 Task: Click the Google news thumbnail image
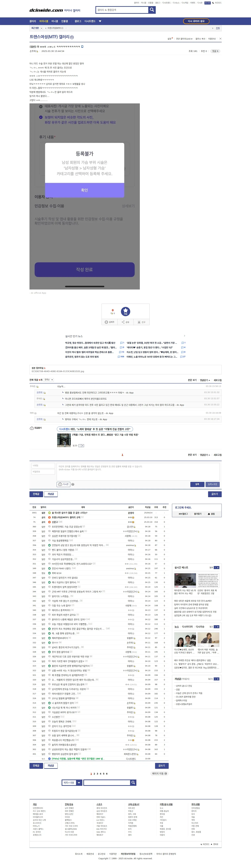64,440
